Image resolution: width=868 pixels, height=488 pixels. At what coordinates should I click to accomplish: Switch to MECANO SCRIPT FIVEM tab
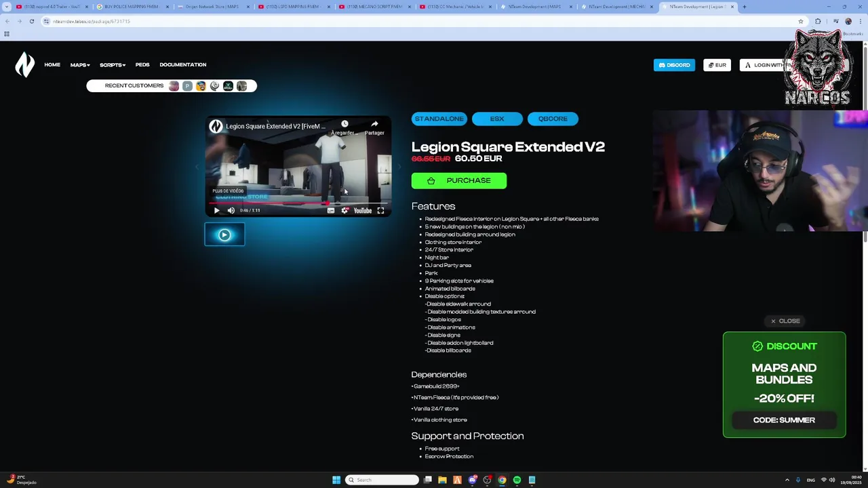[x=373, y=7]
